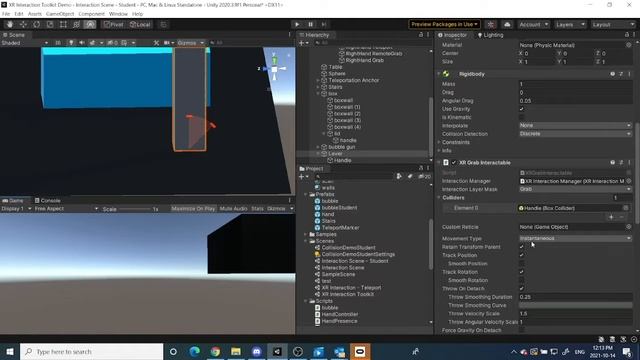Switch to the Lighting tab
640x360 pixels.
pos(490,35)
